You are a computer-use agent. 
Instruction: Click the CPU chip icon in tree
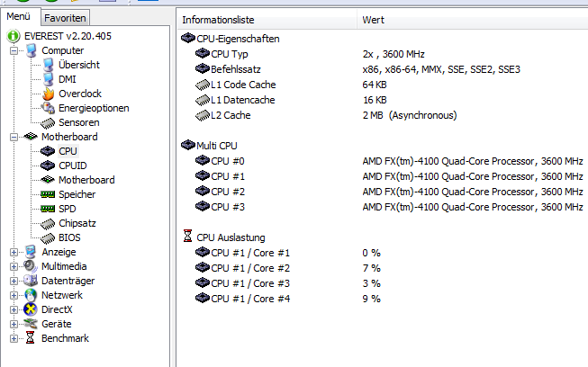48,151
